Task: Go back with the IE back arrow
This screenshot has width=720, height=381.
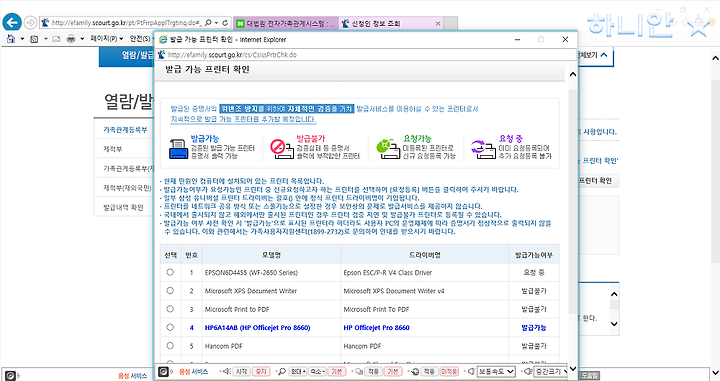Action: click(12, 22)
